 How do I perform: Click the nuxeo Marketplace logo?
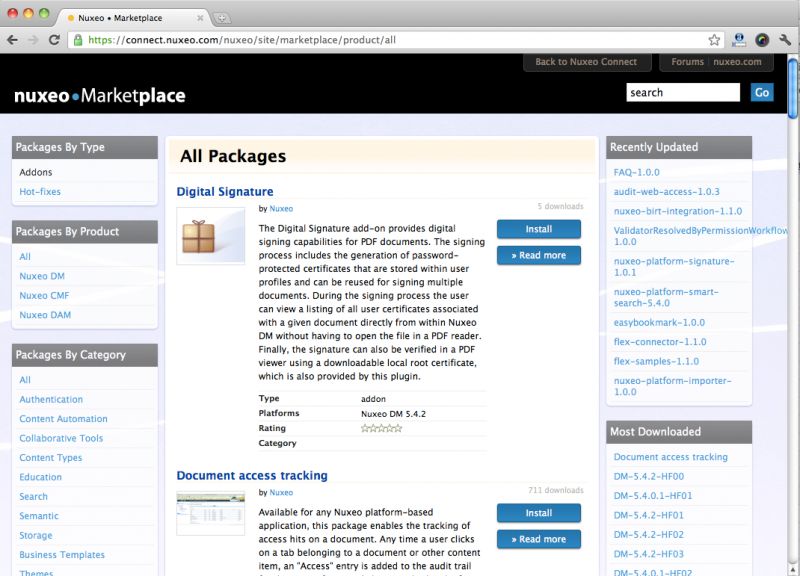tap(99, 95)
